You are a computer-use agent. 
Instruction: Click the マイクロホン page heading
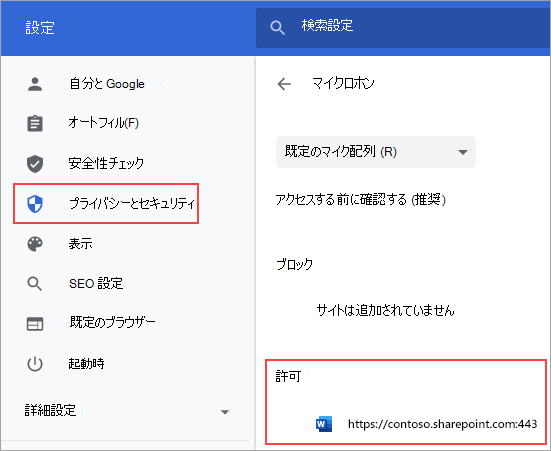pos(343,84)
